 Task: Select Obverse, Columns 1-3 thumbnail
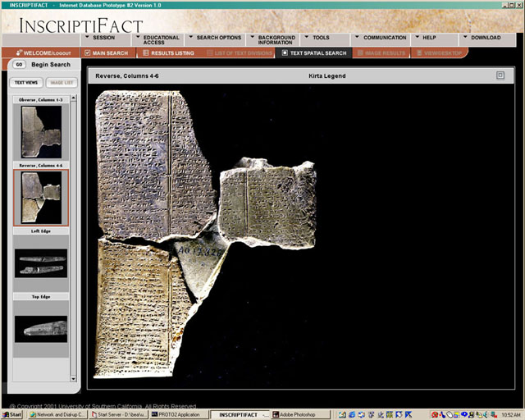[41, 131]
